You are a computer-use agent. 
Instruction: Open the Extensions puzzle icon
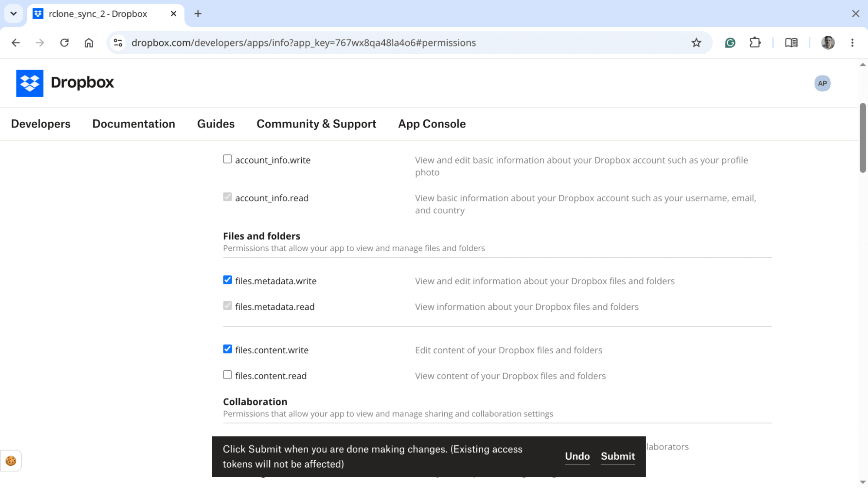coord(755,43)
